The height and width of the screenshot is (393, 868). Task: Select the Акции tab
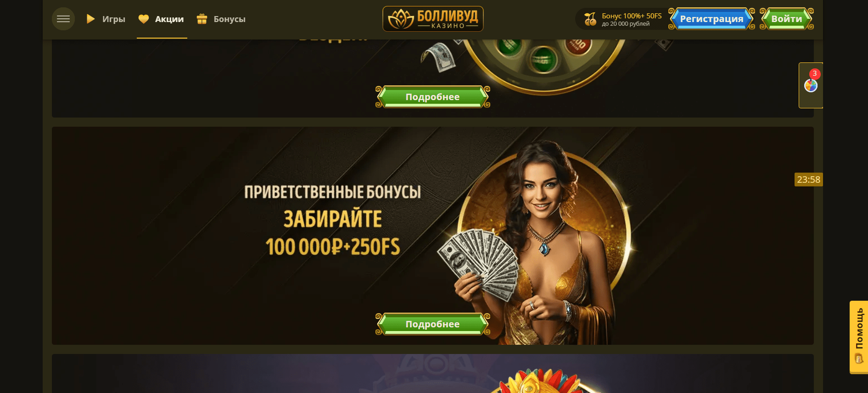(169, 19)
